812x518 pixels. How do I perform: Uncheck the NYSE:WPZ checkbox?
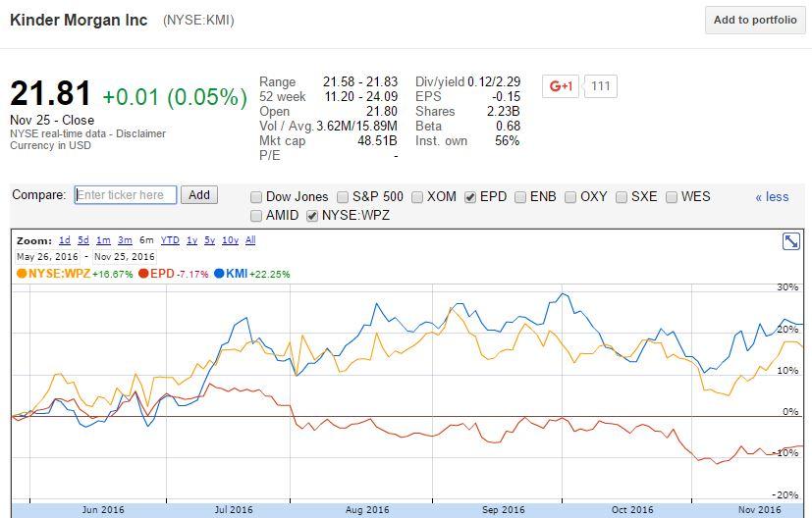coord(312,216)
